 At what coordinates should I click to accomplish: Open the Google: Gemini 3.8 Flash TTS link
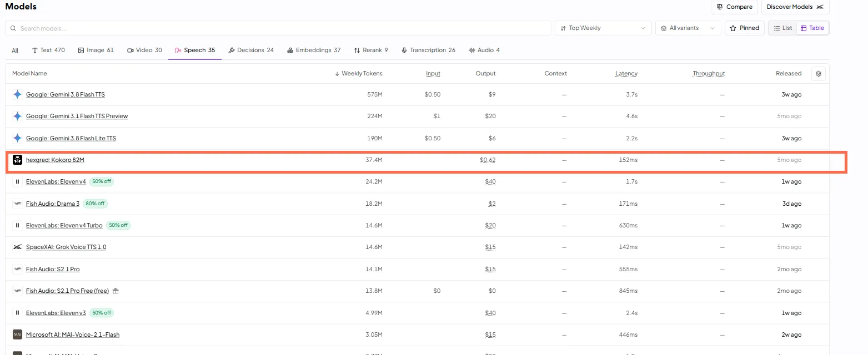(66, 94)
